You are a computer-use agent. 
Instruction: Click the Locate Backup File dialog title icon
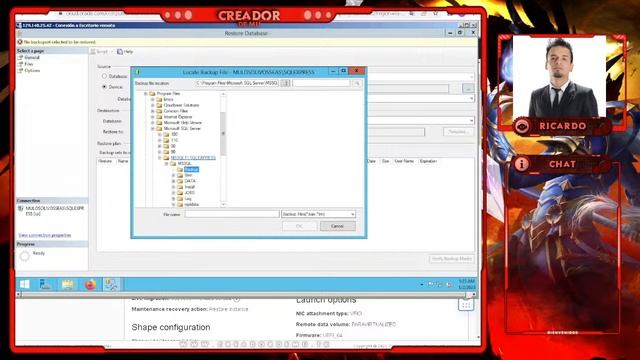point(138,72)
